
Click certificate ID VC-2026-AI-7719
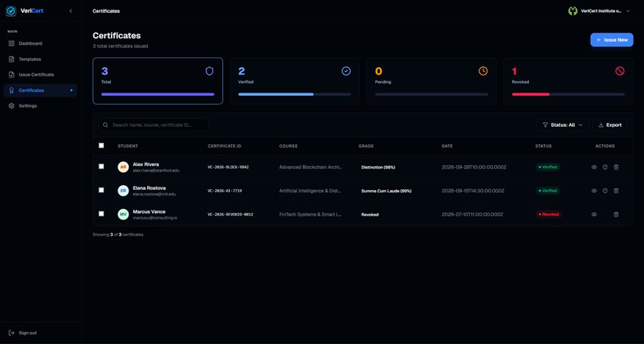coord(225,191)
